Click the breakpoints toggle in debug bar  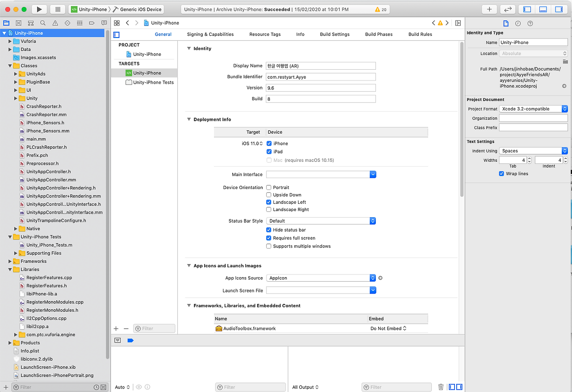(130, 340)
